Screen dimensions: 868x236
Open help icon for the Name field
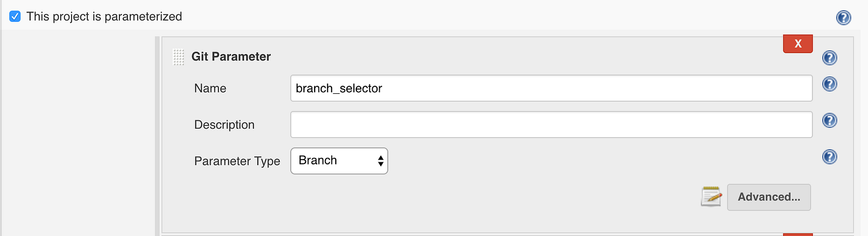pos(829,84)
